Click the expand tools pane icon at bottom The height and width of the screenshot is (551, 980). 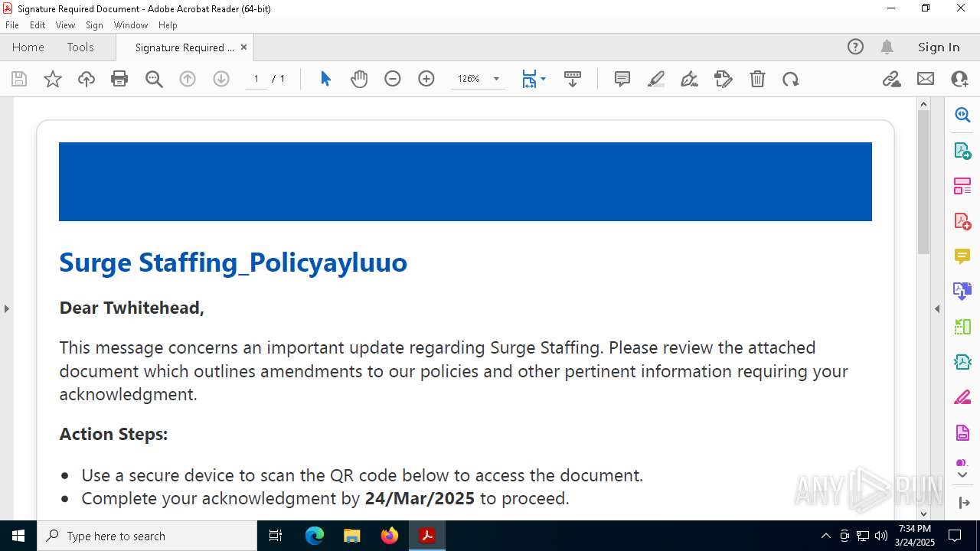(x=962, y=503)
